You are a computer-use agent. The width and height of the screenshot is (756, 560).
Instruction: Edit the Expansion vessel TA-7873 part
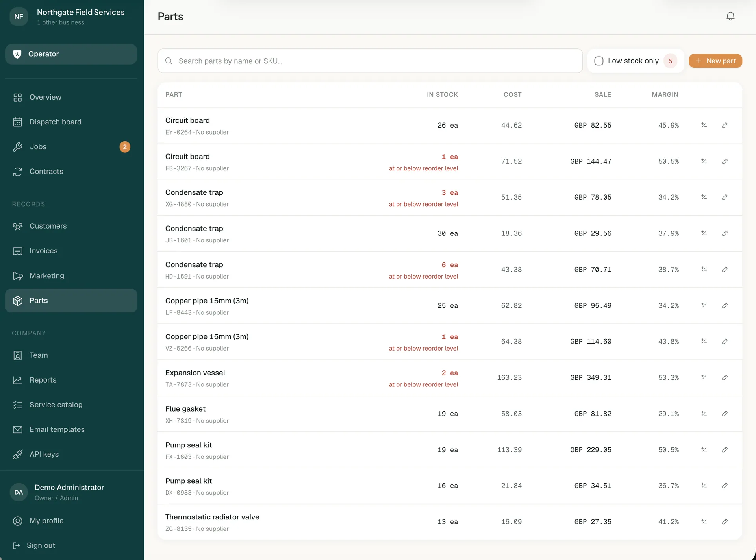point(724,377)
